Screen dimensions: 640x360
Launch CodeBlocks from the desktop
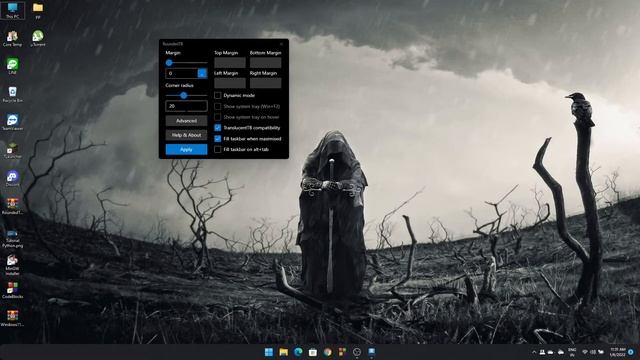tap(12, 290)
